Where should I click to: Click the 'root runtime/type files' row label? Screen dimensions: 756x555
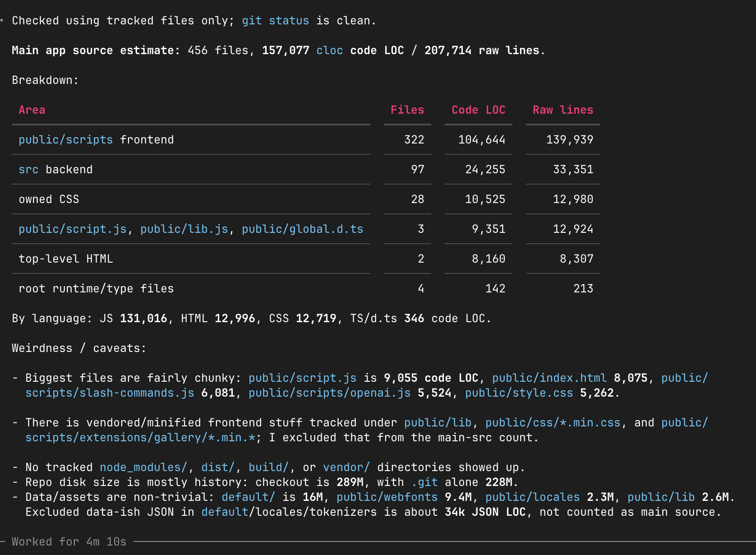(96, 289)
